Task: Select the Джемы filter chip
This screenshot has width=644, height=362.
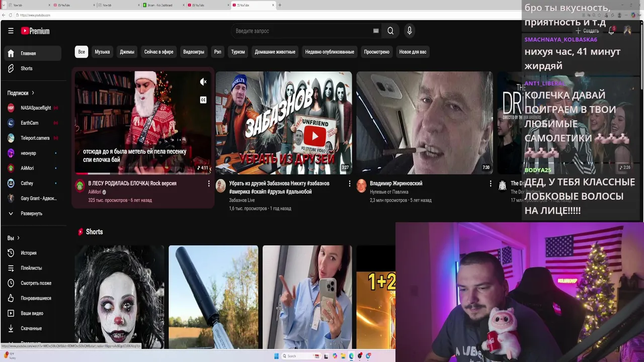Action: [127, 52]
